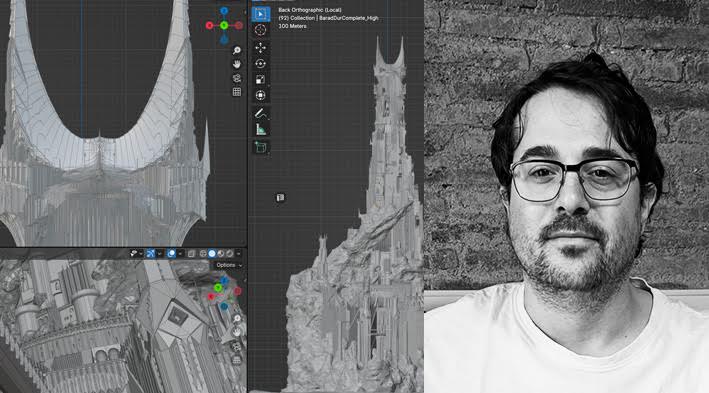
Task: Switch to Wireframe shading mode
Action: [203, 254]
